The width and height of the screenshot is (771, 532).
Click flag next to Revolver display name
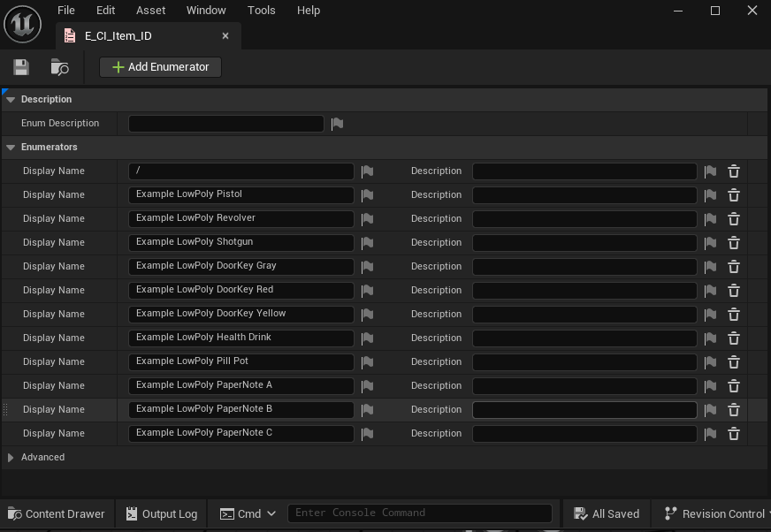tap(367, 219)
